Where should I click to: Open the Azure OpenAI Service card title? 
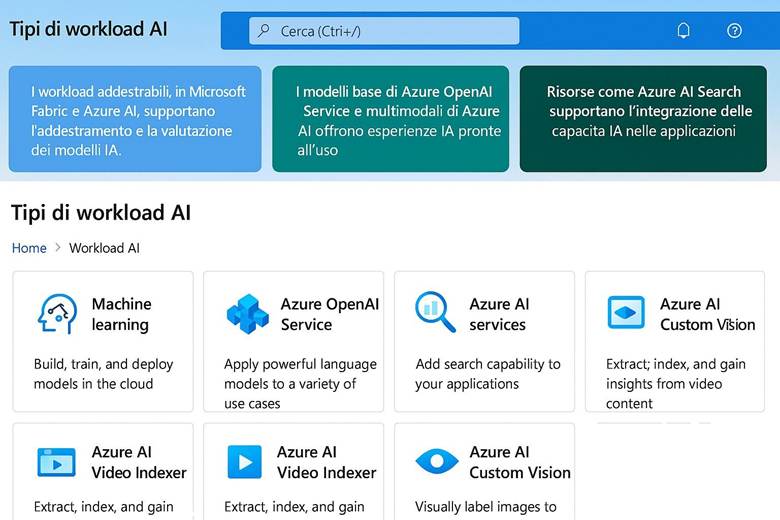(329, 314)
